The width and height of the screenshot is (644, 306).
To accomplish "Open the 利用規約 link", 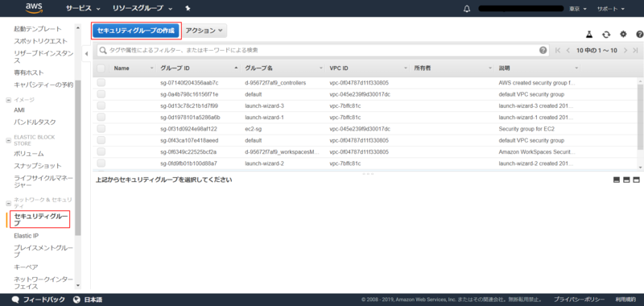I will 625,300.
